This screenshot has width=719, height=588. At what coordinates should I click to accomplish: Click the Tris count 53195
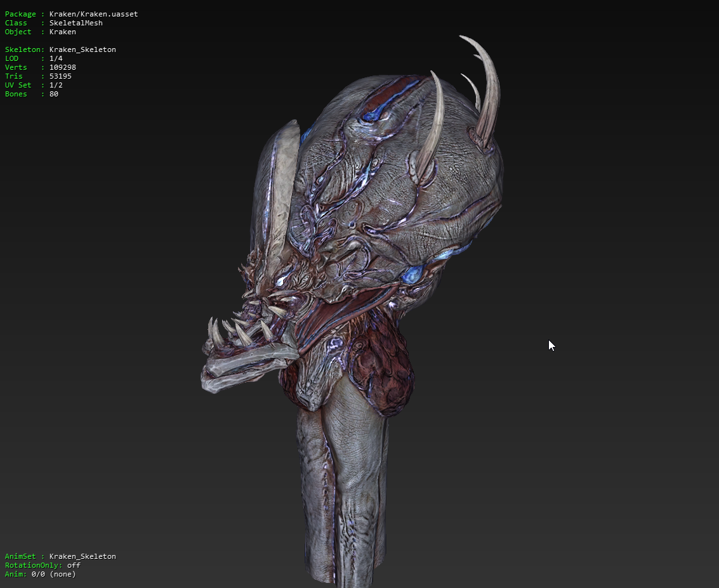click(60, 76)
